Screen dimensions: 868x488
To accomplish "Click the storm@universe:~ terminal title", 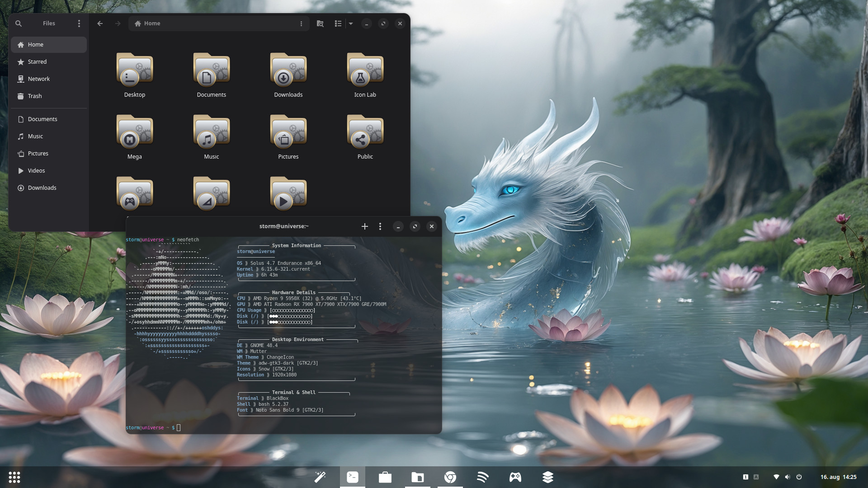I will tap(284, 226).
